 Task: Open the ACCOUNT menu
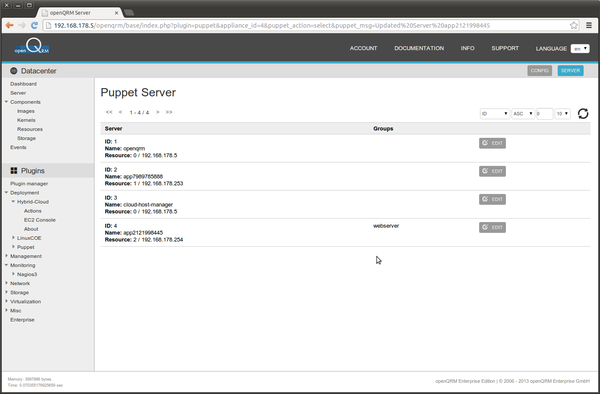(x=363, y=48)
